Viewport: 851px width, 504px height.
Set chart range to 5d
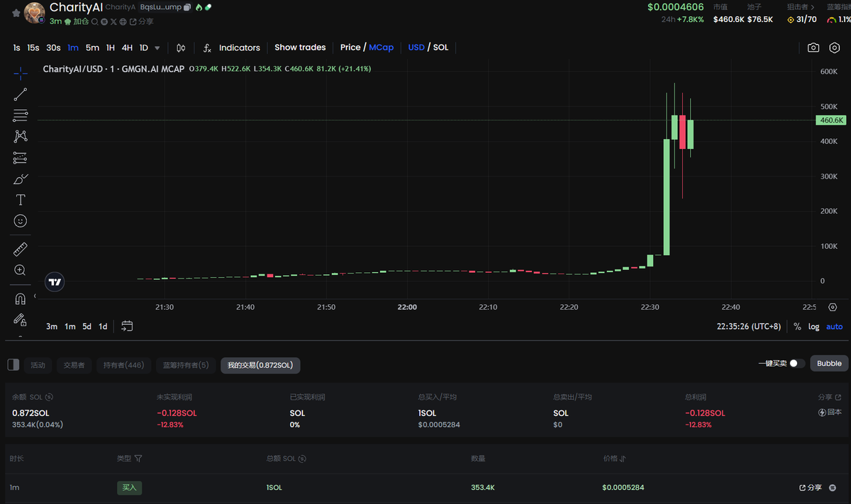point(87,327)
